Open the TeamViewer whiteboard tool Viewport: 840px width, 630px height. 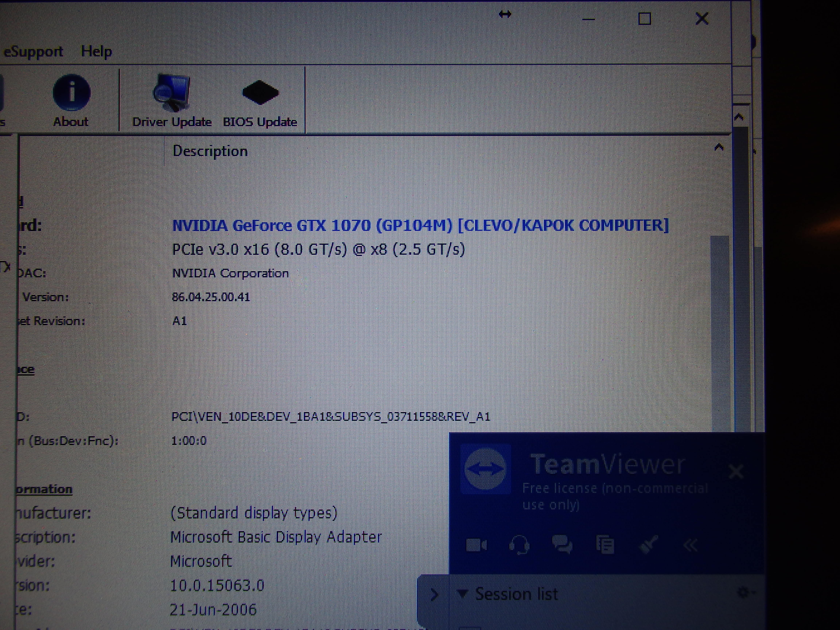[x=648, y=545]
